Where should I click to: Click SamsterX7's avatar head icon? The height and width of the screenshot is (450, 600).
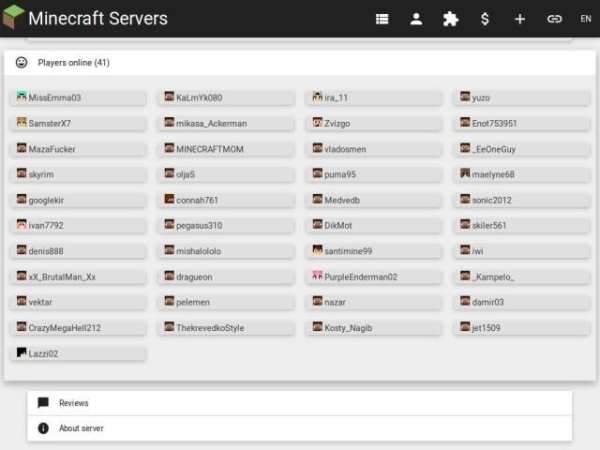(22, 122)
